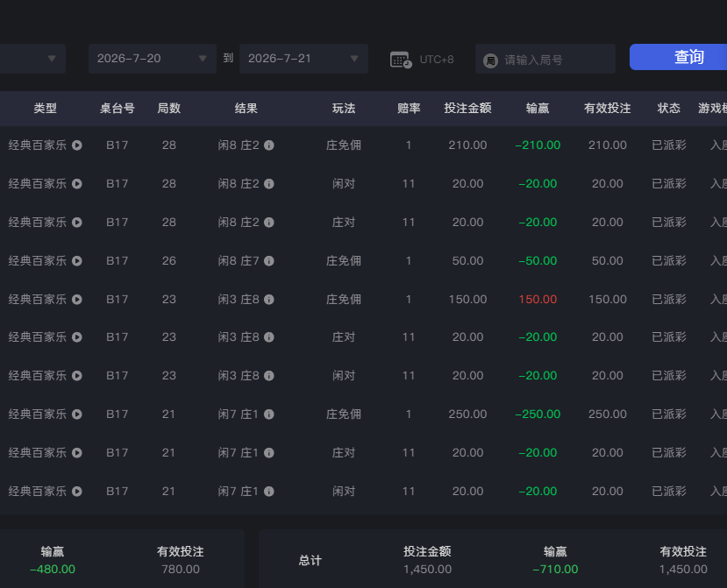The width and height of the screenshot is (727, 588).
Task: Play replay for round 28 庄免佣 row
Action: [77, 145]
